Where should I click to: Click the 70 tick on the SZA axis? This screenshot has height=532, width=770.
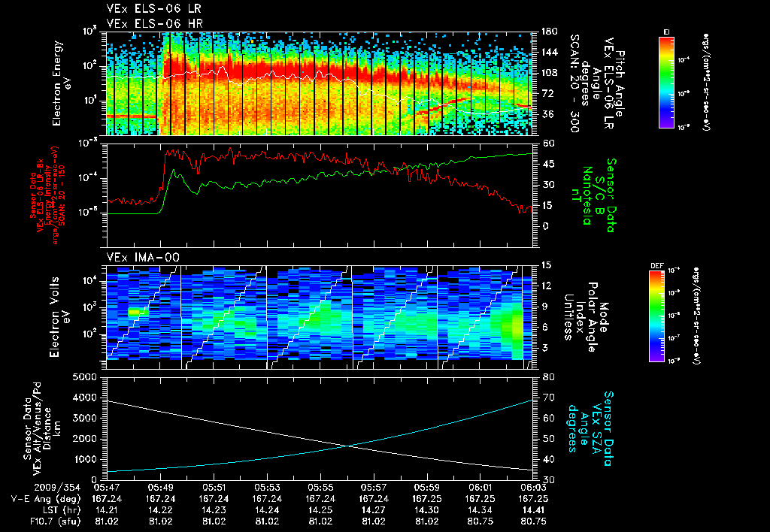(x=548, y=397)
